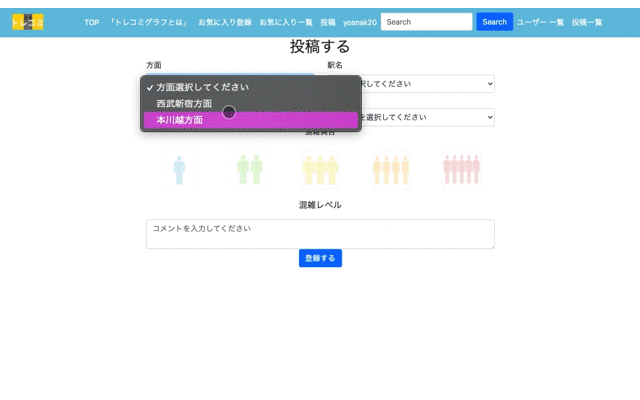Choose 本川越方面 in the dropdown list
Viewport: 640px width, 400px height.
(x=251, y=120)
